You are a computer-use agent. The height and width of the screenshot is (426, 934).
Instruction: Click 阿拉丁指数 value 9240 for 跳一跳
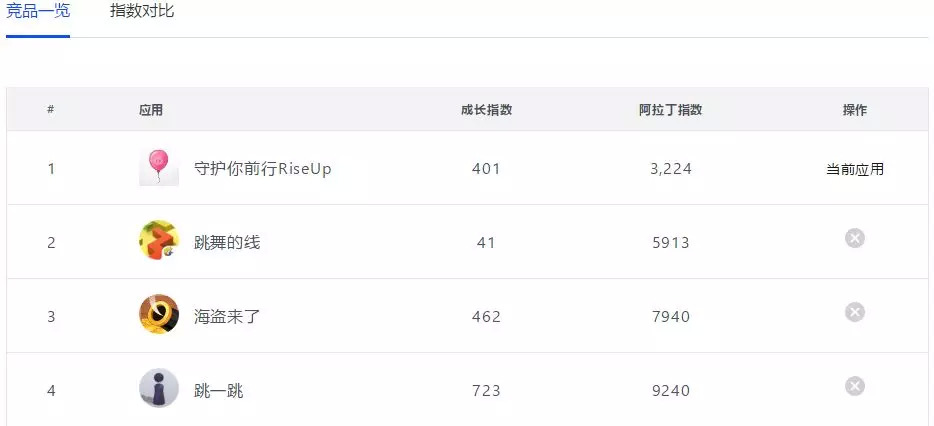pos(670,391)
